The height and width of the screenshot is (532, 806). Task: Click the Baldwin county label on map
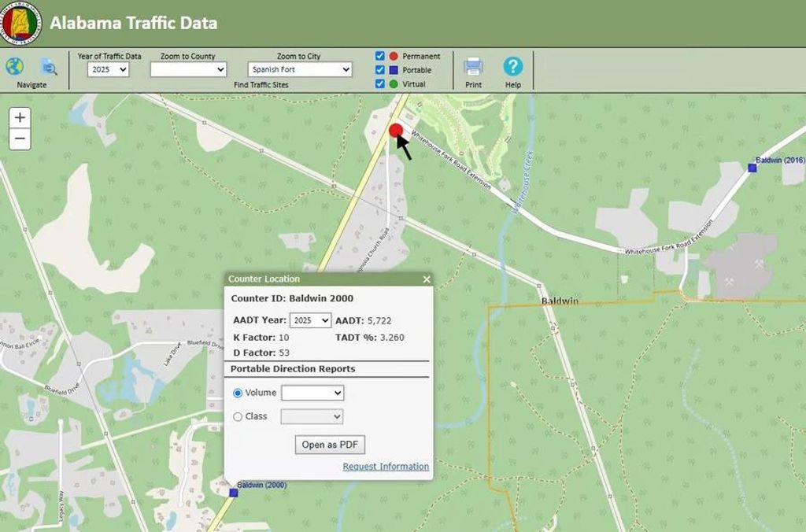[560, 301]
